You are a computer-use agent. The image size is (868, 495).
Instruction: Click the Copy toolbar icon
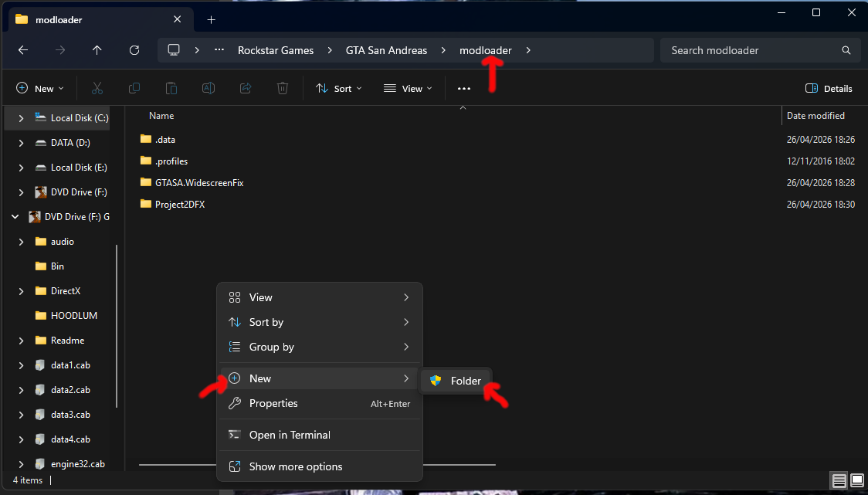point(134,89)
